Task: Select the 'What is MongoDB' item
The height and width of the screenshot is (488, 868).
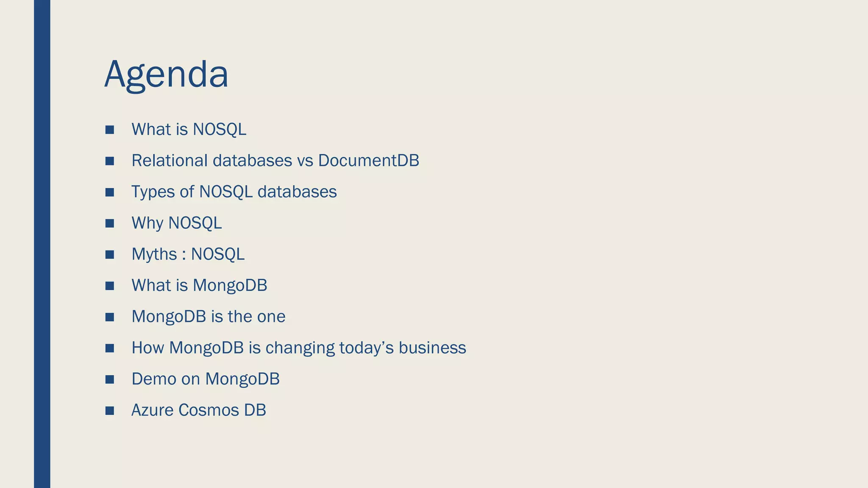Action: coord(199,286)
